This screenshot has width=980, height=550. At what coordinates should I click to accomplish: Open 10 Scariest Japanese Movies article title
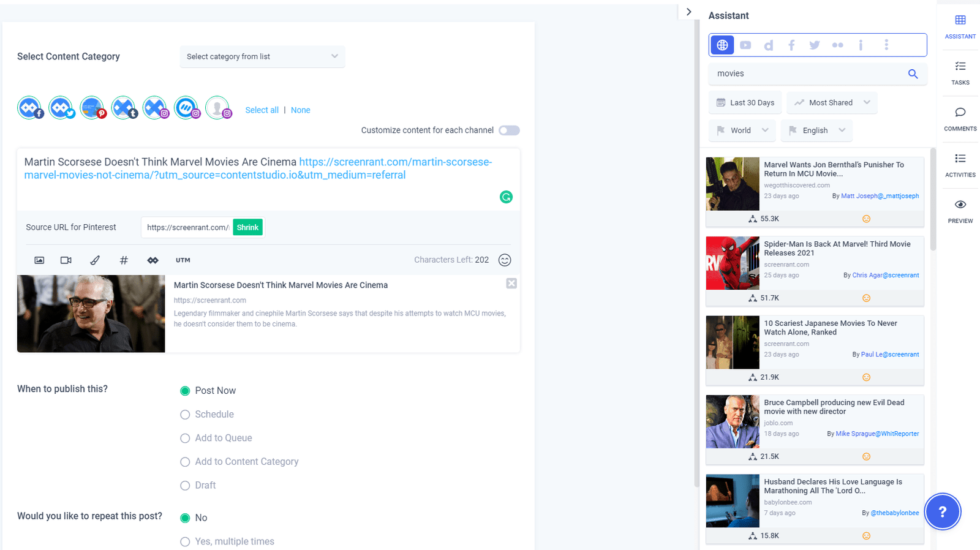(x=830, y=328)
